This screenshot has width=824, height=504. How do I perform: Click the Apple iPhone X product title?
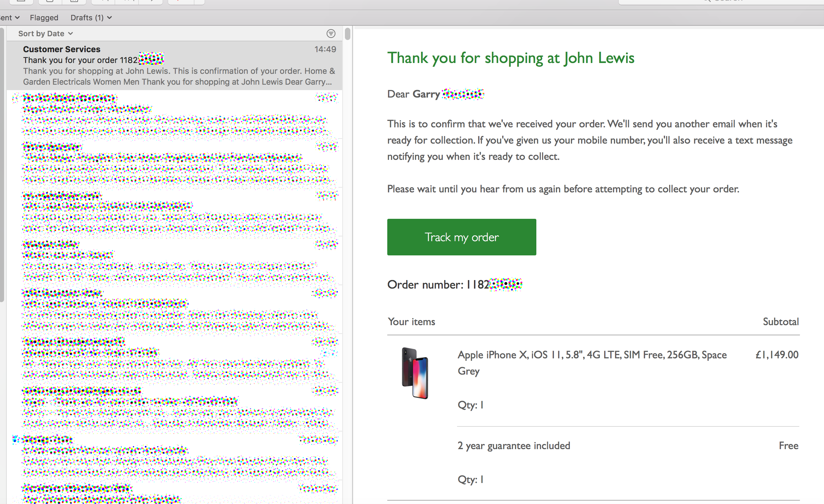click(592, 355)
